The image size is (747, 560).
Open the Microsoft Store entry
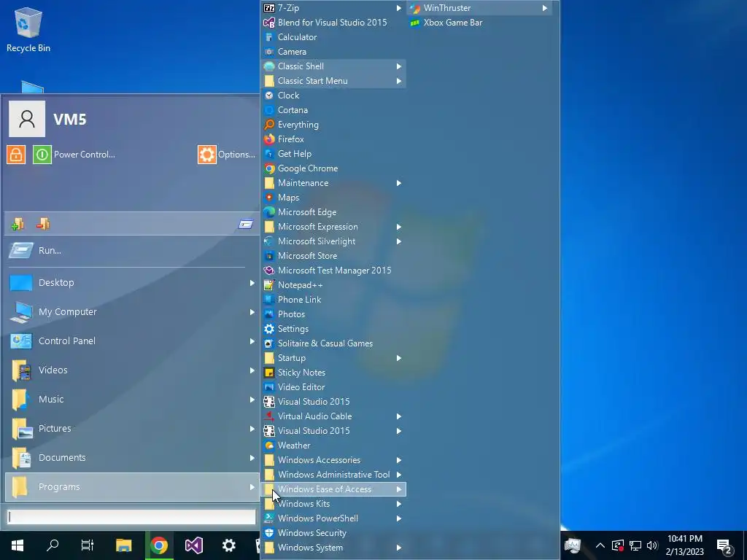coord(333,256)
